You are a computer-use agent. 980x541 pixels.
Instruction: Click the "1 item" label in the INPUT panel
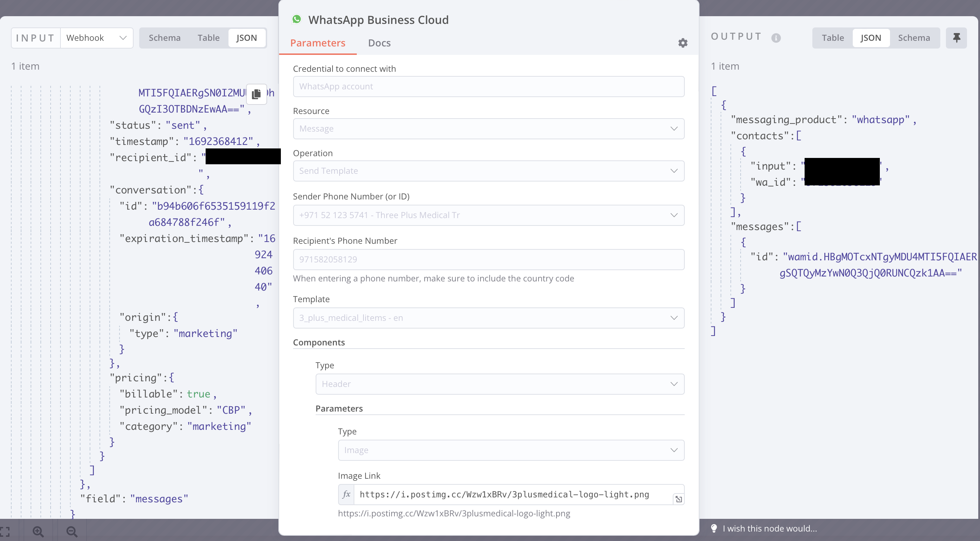[x=26, y=66]
